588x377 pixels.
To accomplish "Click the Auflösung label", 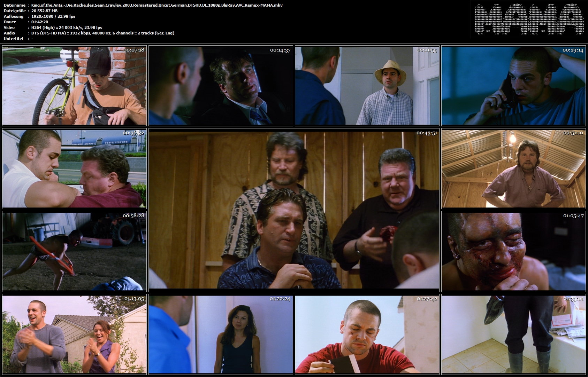I will [x=14, y=16].
